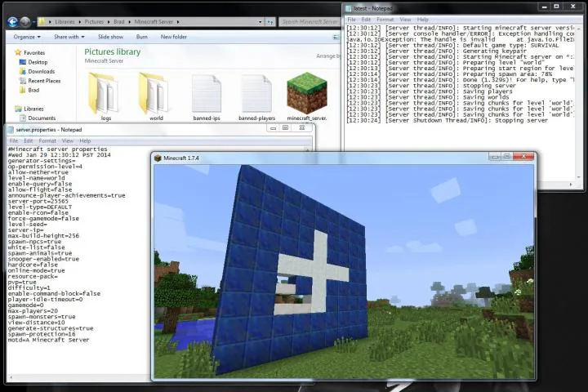
Task: Click Pictures in the address breadcrumb
Action: coord(94,22)
